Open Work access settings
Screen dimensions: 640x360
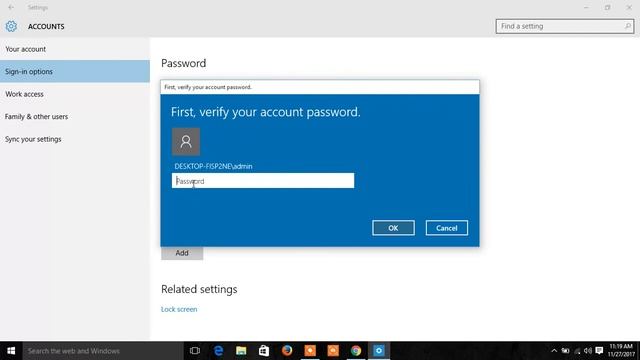pyautogui.click(x=75, y=94)
